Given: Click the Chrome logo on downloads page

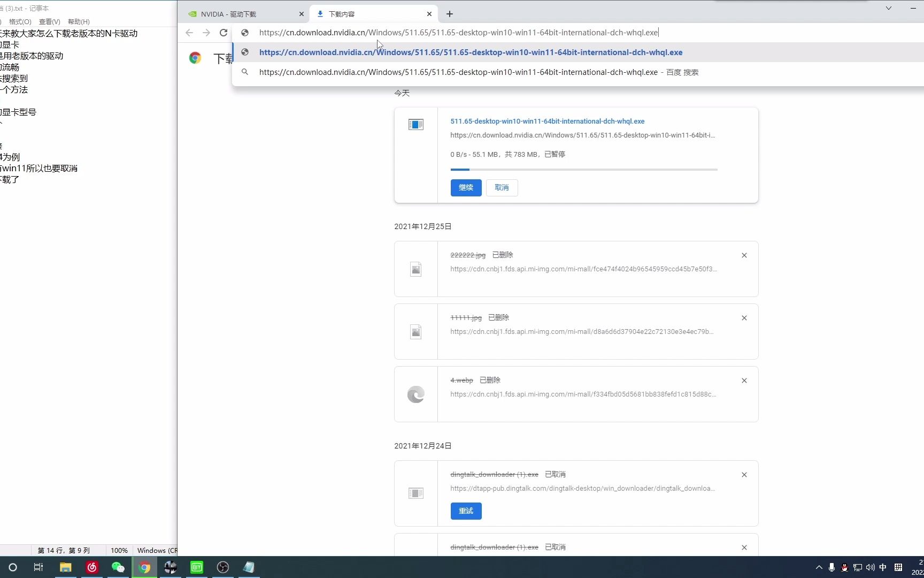Looking at the screenshot, I should [195, 58].
